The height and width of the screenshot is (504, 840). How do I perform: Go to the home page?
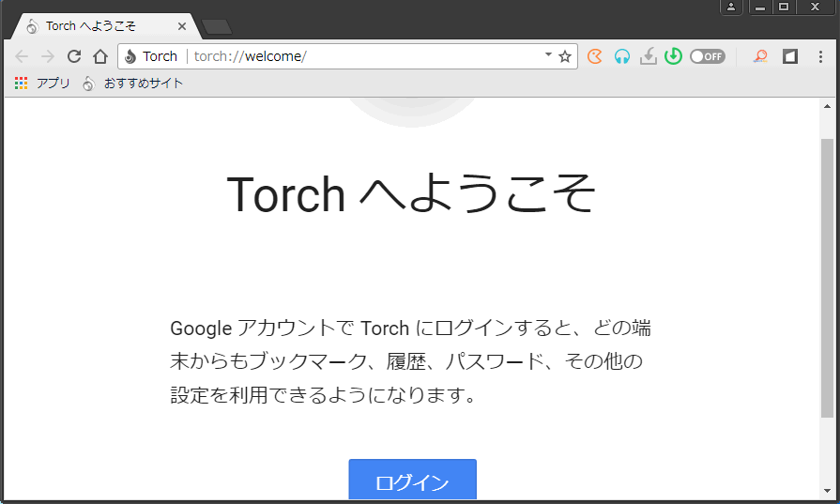(100, 56)
